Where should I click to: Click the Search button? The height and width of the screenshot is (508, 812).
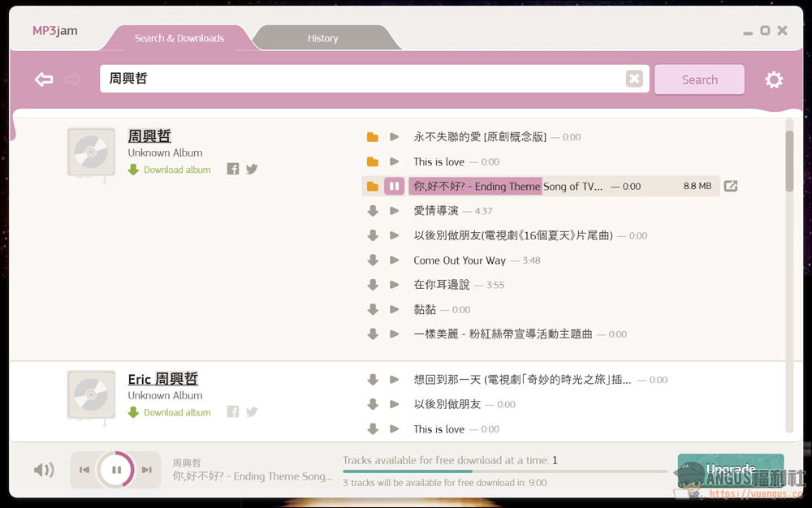[x=700, y=80]
